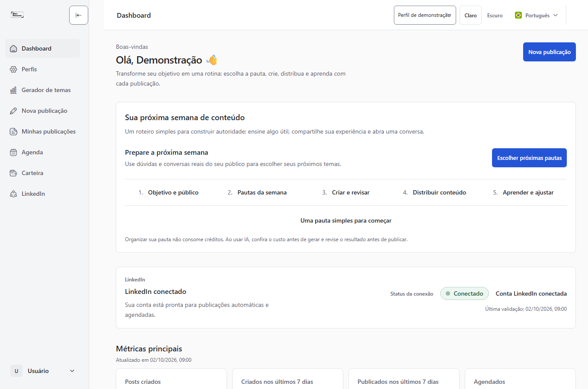This screenshot has height=389, width=588.
Task: Click 'Status da conexão' label
Action: 412,294
